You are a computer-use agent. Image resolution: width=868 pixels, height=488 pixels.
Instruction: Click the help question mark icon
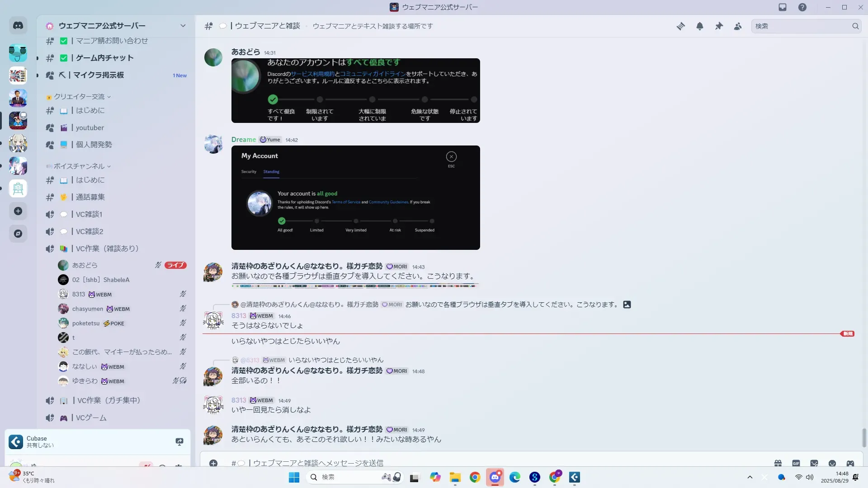coord(802,7)
